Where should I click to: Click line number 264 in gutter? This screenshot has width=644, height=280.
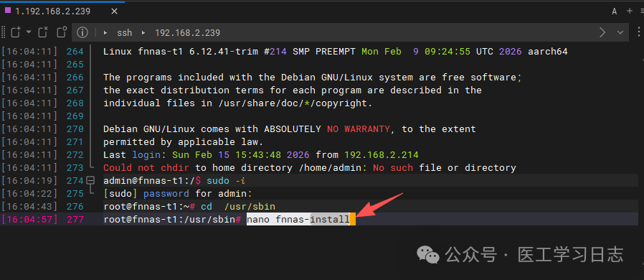[75, 52]
